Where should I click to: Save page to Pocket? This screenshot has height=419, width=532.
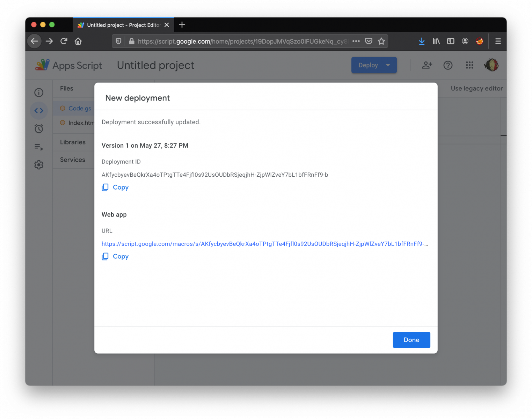369,41
